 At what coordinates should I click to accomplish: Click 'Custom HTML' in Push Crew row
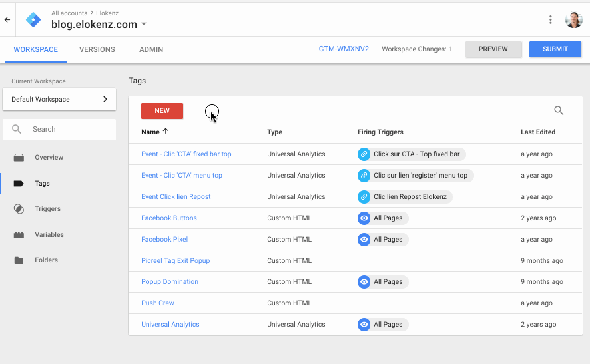click(290, 303)
